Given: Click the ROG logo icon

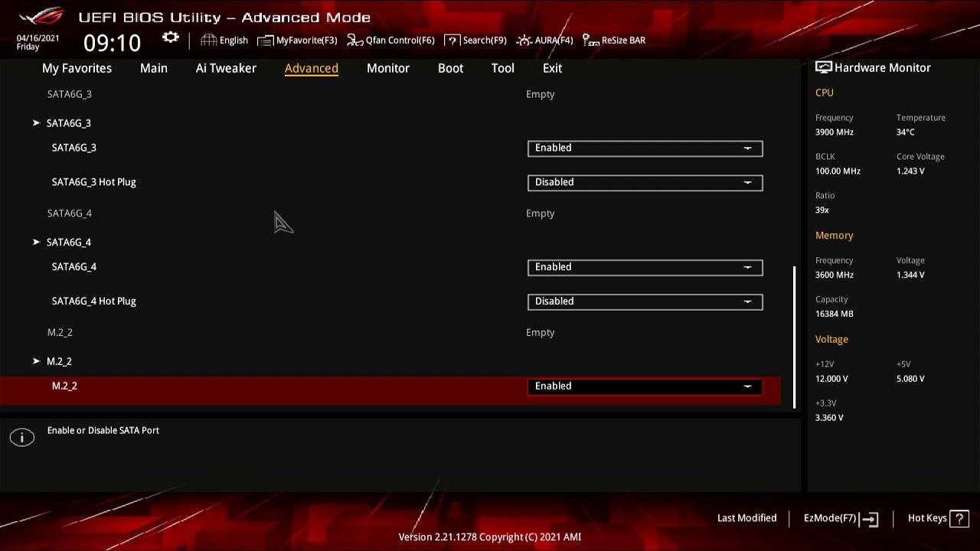Looking at the screenshot, I should point(41,16).
